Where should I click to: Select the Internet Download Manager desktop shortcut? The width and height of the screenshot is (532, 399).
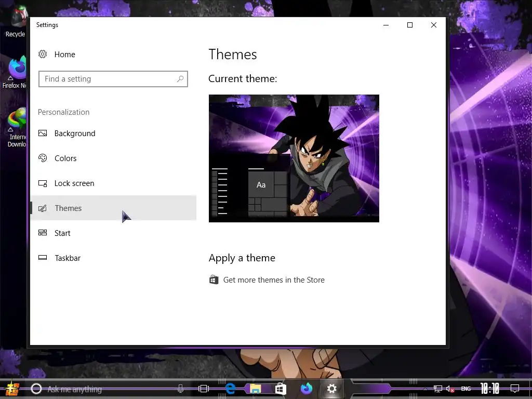tap(16, 127)
